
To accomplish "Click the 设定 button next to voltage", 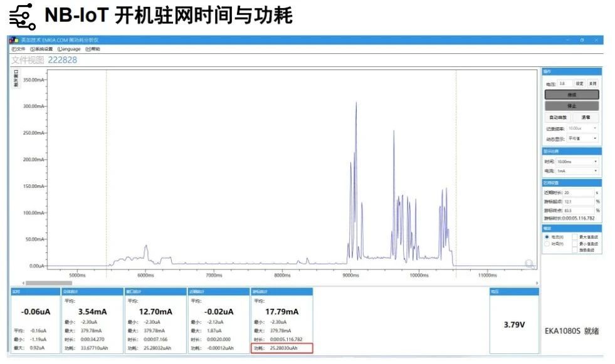I will pyautogui.click(x=579, y=83).
